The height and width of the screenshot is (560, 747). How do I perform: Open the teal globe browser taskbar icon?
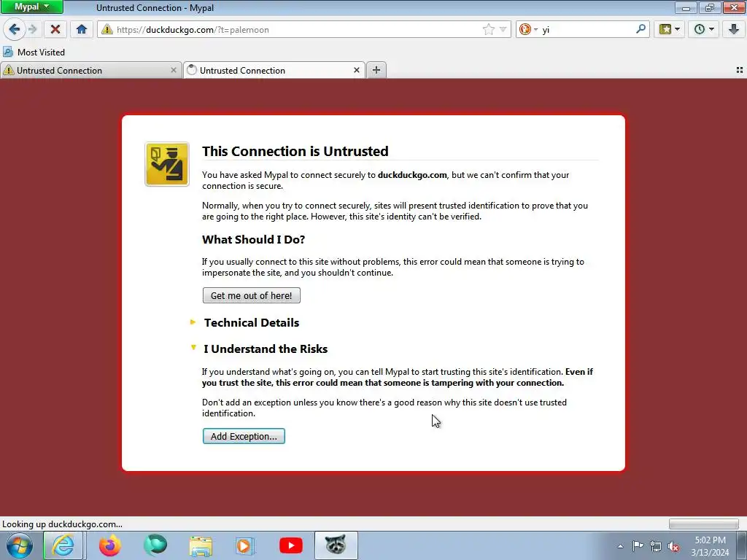pos(155,545)
